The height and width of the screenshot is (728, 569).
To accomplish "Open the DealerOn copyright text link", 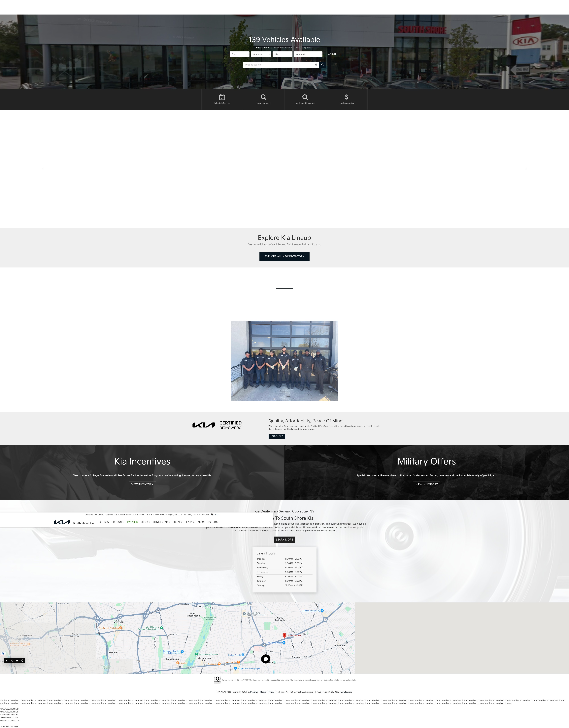I will pos(254,692).
